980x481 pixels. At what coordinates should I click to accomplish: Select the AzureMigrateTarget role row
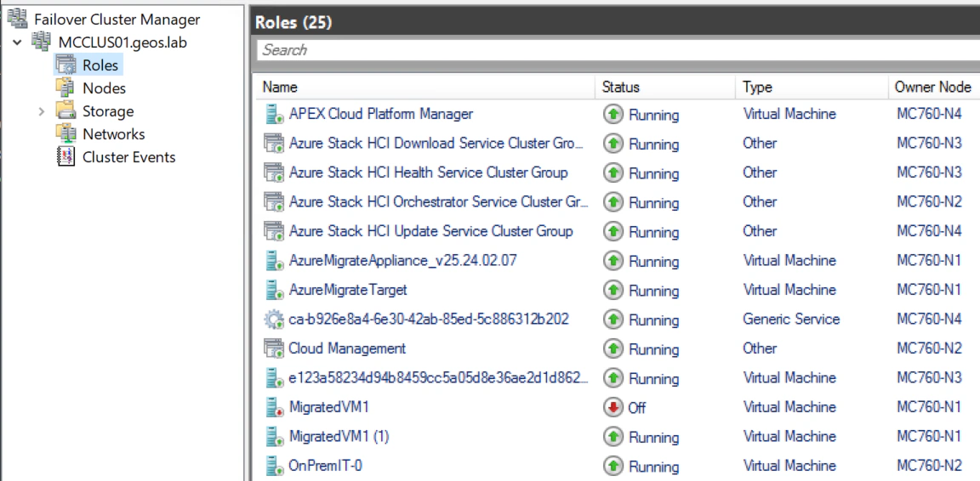tap(348, 290)
